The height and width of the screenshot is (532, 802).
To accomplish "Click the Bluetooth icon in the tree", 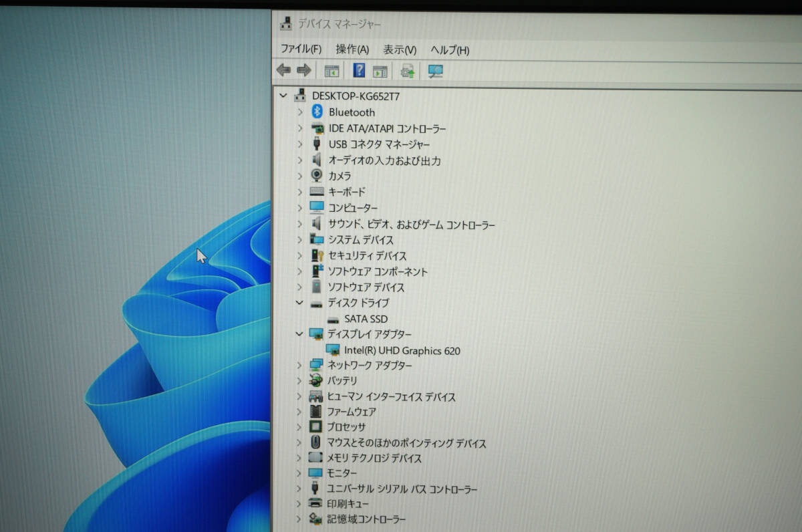I will (x=317, y=112).
